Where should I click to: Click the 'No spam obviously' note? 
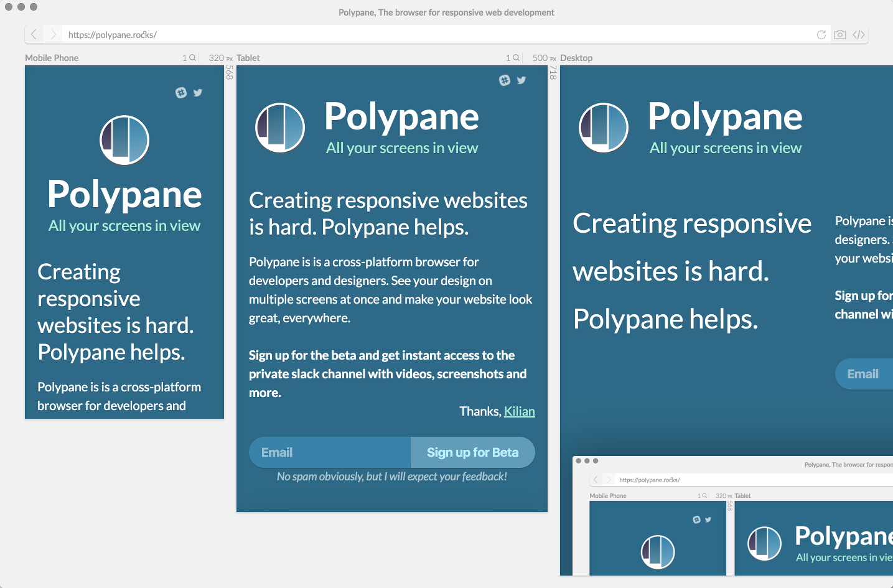pos(392,477)
